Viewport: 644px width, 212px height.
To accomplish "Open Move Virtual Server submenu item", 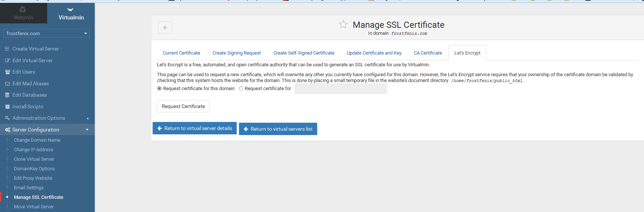I will point(34,207).
